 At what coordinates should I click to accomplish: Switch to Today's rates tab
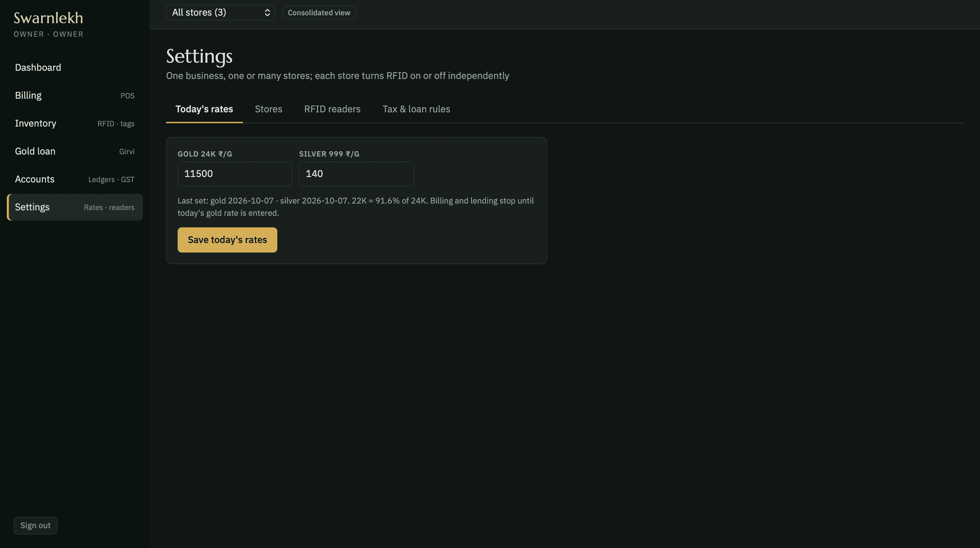204,109
